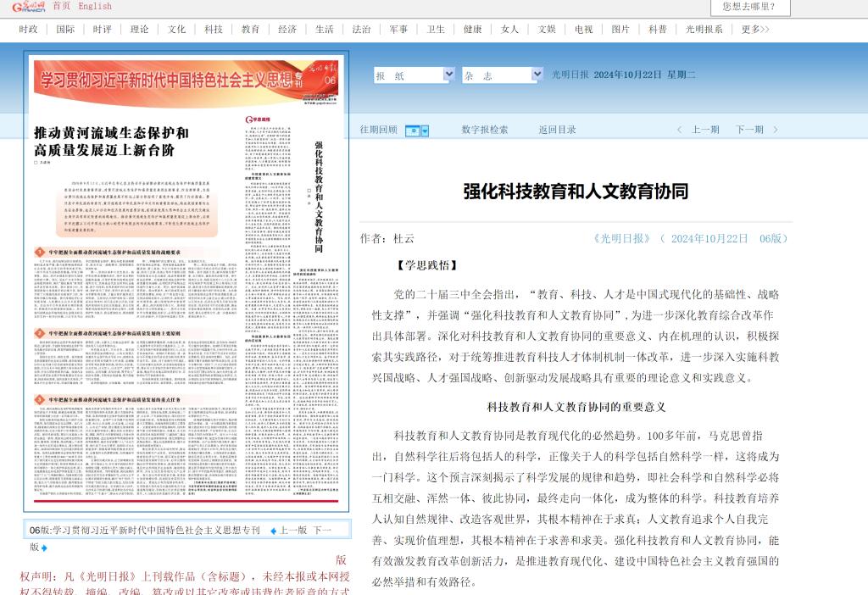Show more sections via 更多>>
This screenshot has height=595, width=868.
tap(755, 30)
